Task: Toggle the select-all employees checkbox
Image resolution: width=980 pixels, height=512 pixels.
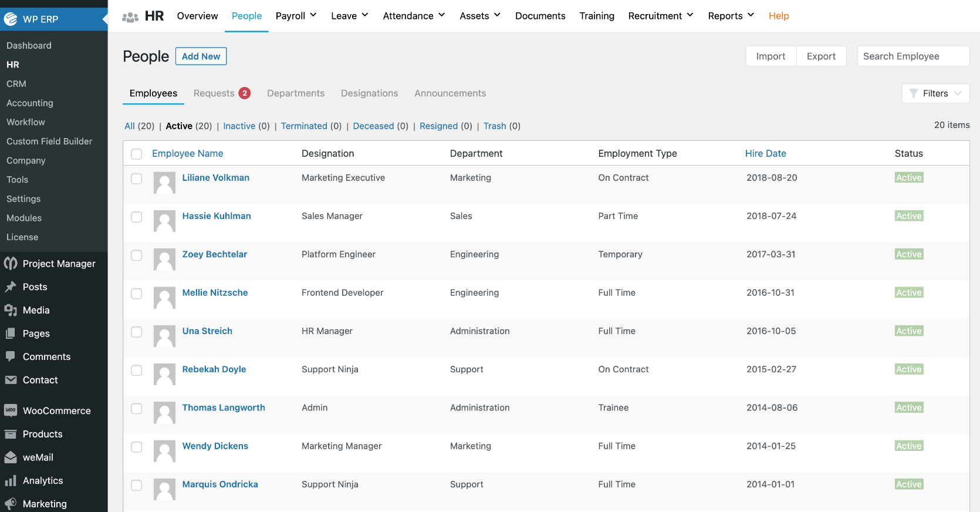Action: pyautogui.click(x=137, y=154)
